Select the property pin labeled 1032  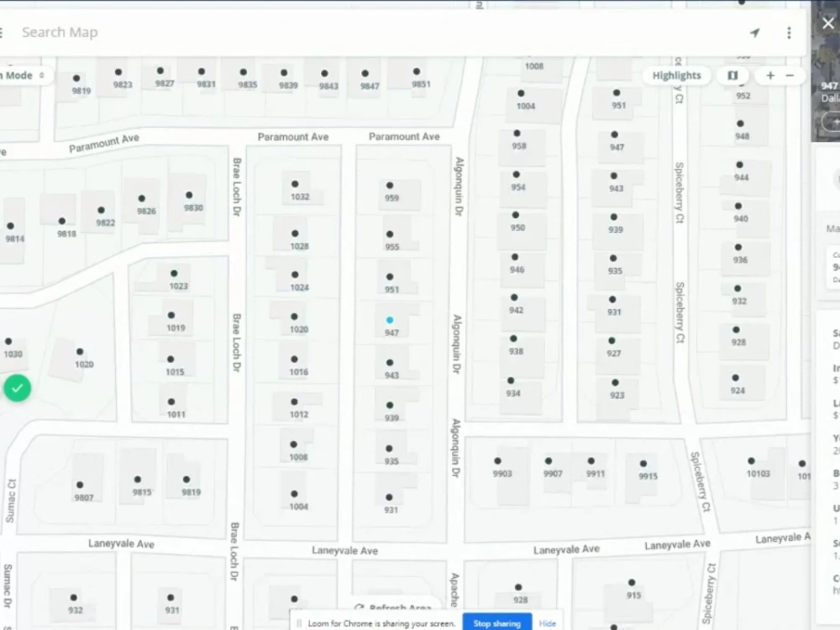[x=295, y=184]
